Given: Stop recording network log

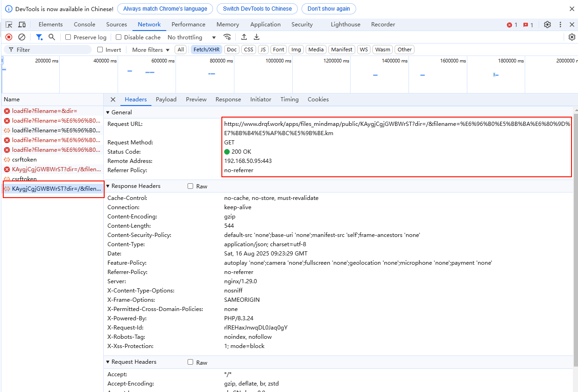Looking at the screenshot, I should [x=9, y=37].
